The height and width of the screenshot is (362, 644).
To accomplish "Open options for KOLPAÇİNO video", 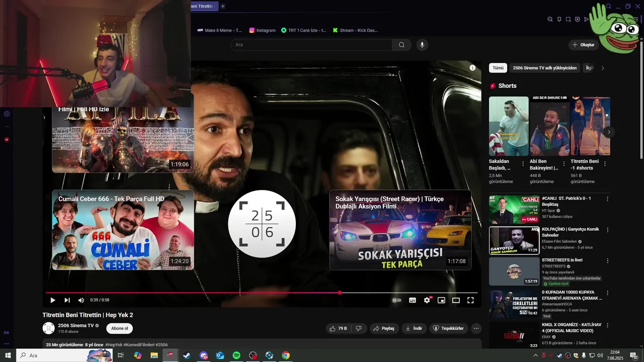I will click(607, 230).
